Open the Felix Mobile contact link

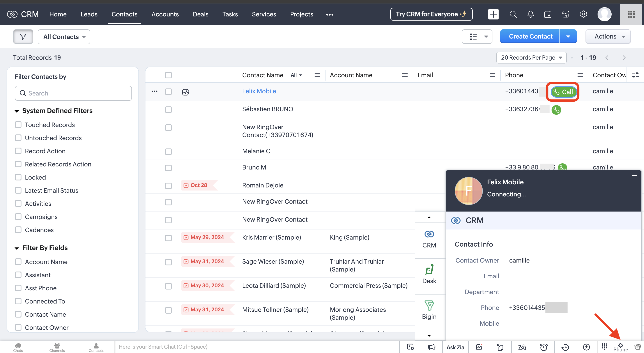pyautogui.click(x=259, y=91)
